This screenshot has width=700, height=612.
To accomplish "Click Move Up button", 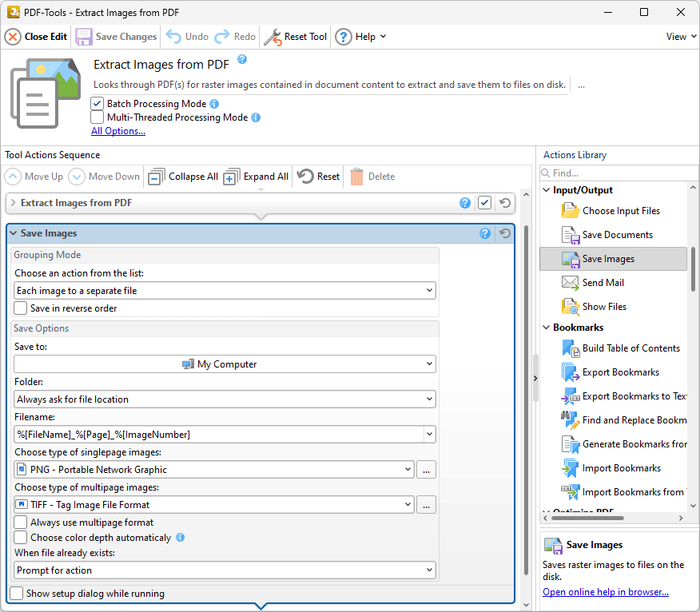I will click(x=34, y=177).
